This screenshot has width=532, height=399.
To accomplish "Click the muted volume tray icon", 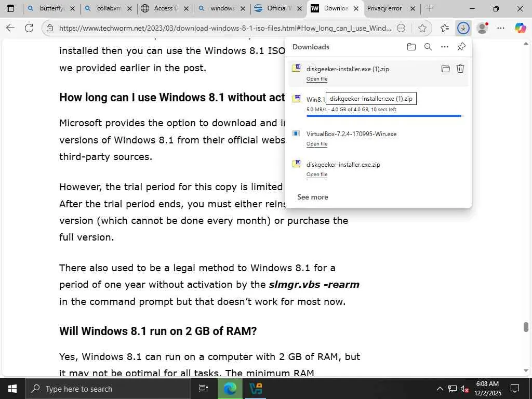I will click(x=464, y=389).
